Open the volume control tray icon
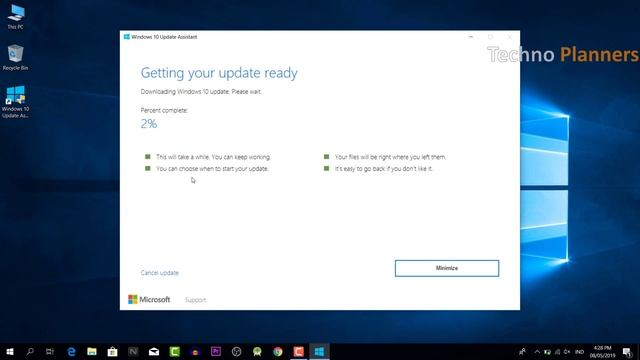This screenshot has height=360, width=640. pos(567,351)
